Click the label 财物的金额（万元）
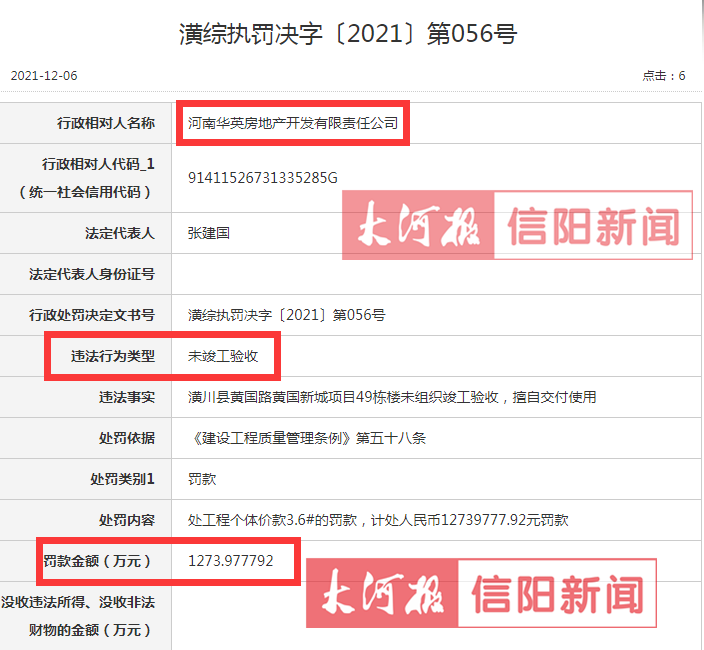The height and width of the screenshot is (650, 704). pyautogui.click(x=92, y=630)
